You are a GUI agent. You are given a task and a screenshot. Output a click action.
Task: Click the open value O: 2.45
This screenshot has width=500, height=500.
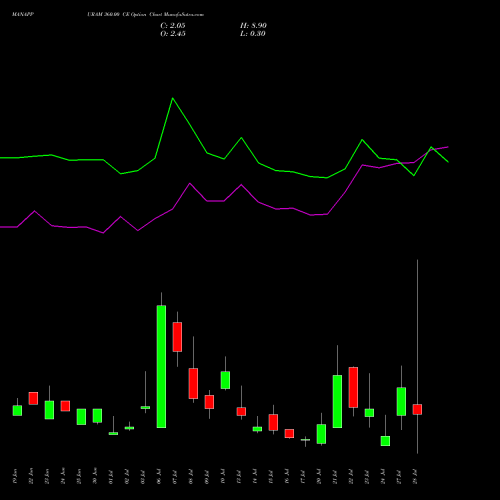(173, 34)
